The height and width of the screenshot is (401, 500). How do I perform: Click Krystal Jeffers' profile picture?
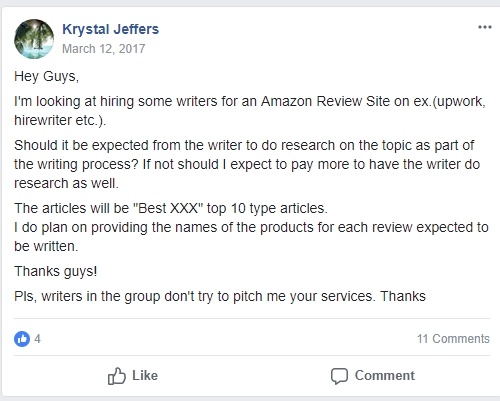(x=34, y=39)
